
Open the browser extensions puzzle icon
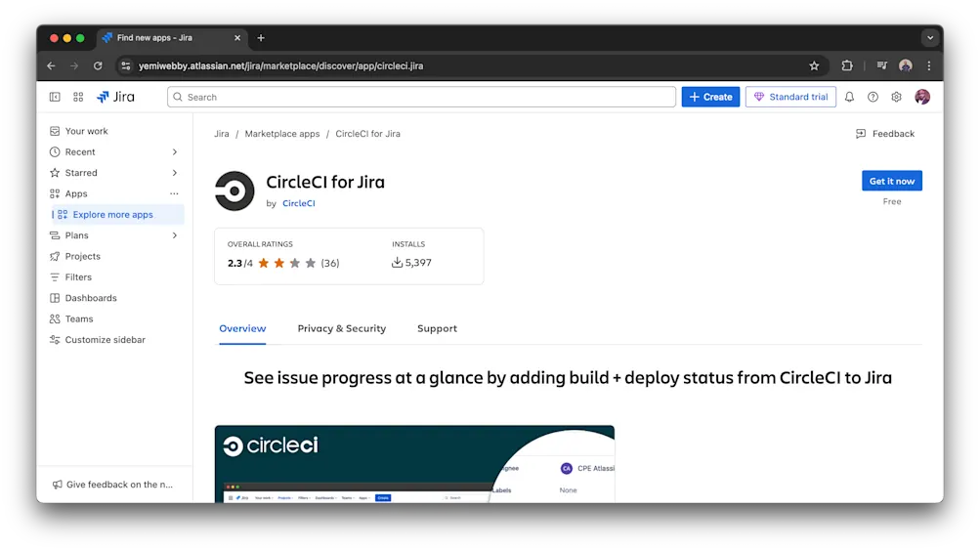click(847, 65)
